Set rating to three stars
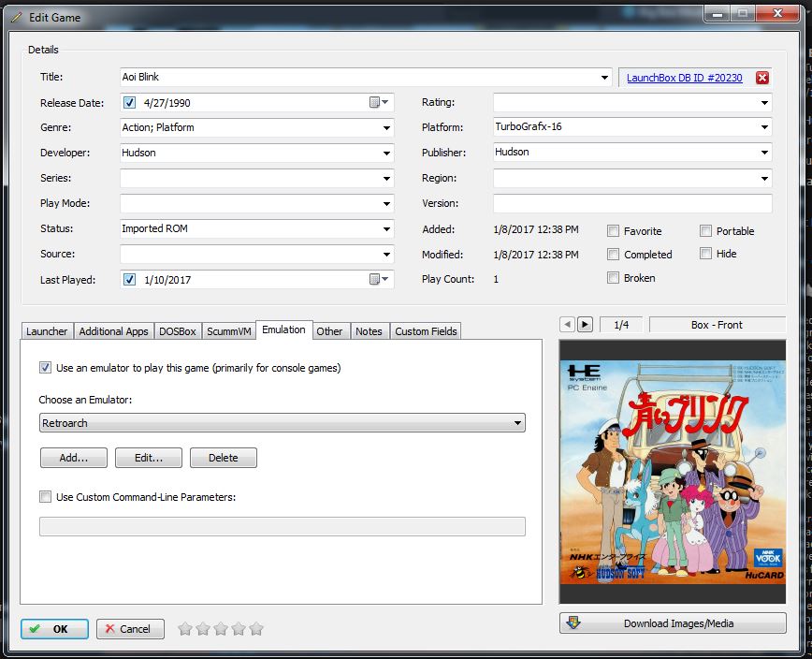The image size is (812, 659). 221,629
